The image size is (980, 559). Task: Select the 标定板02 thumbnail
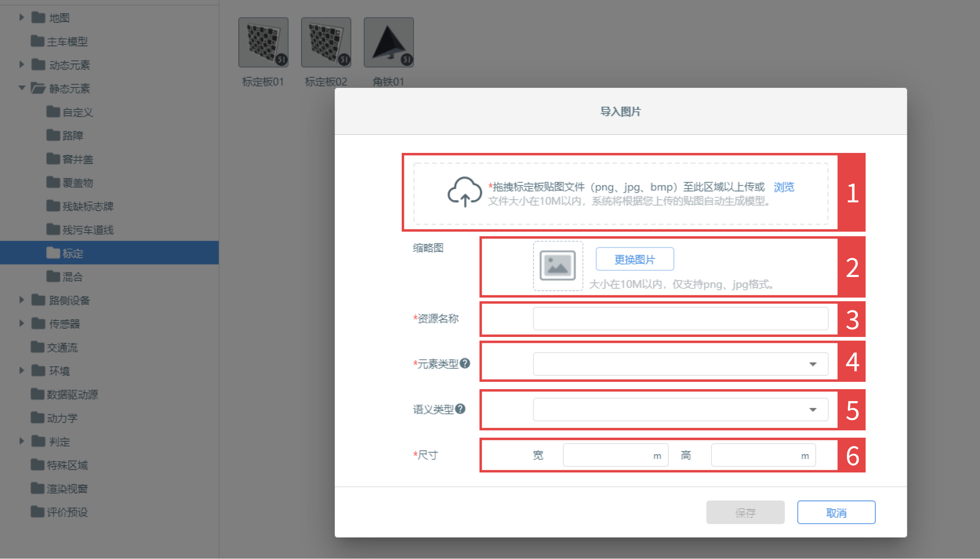pyautogui.click(x=326, y=43)
